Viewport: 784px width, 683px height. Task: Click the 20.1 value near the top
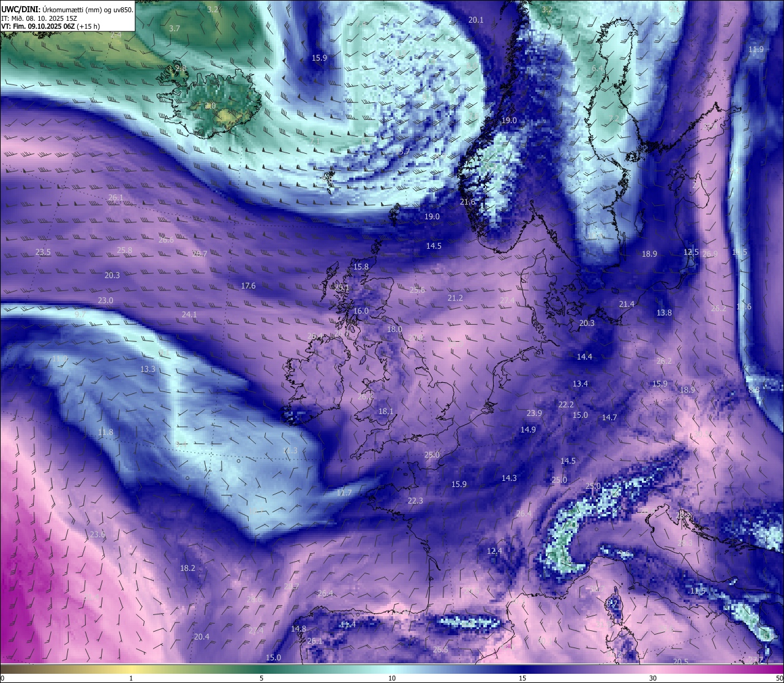[476, 20]
